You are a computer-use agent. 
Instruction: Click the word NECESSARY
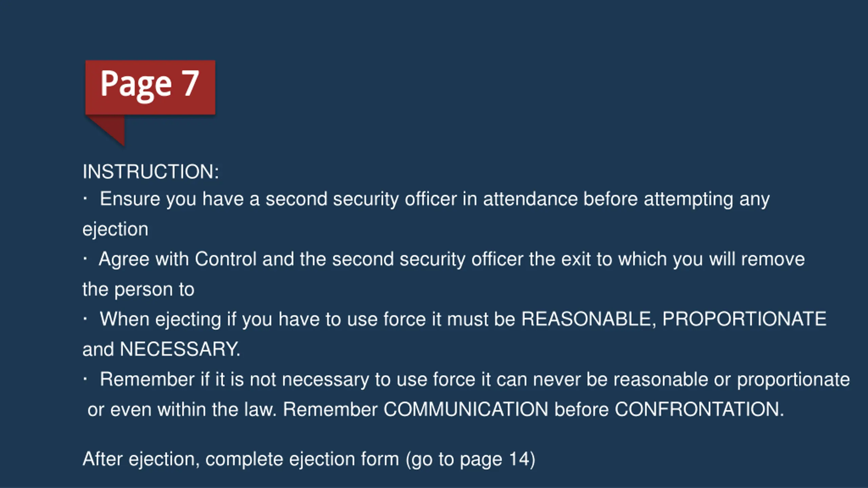(x=180, y=349)
